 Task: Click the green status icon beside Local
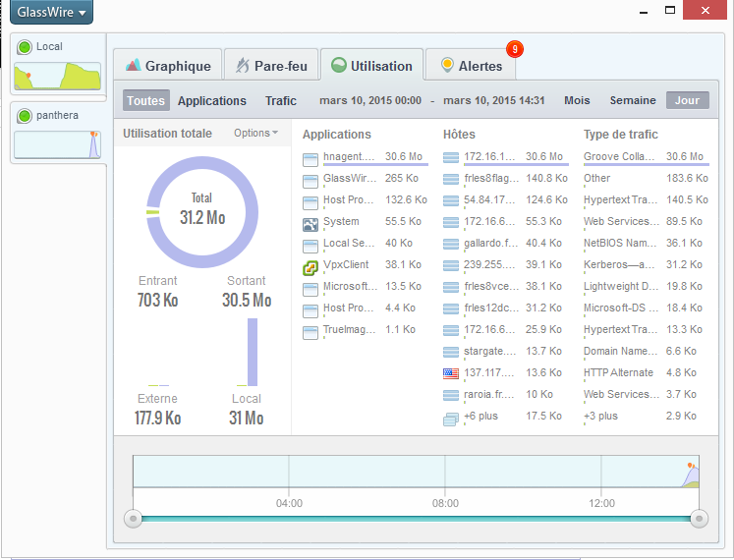point(25,47)
